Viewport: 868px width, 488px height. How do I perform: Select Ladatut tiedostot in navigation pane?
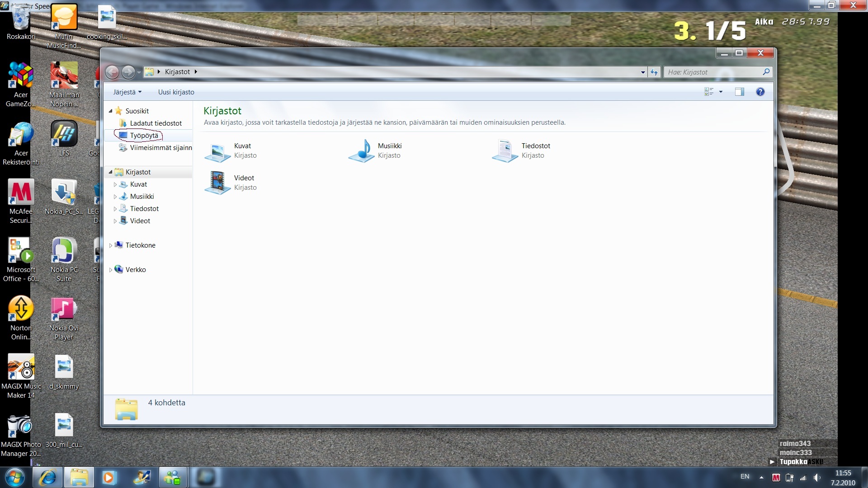[156, 123]
